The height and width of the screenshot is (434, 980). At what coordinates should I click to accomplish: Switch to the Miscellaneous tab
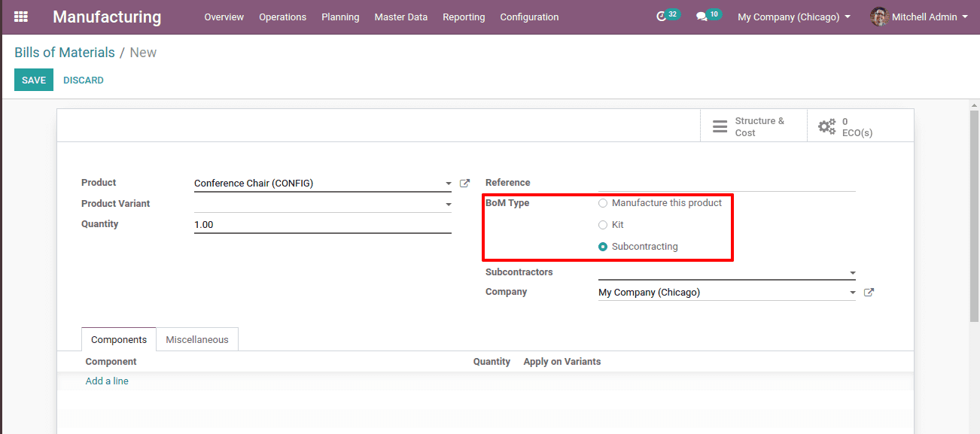tap(197, 339)
